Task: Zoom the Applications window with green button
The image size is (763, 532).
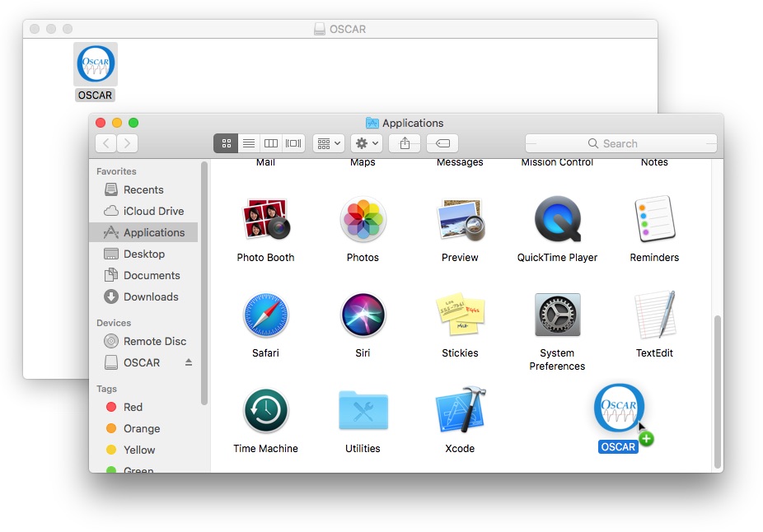Action: [x=133, y=123]
